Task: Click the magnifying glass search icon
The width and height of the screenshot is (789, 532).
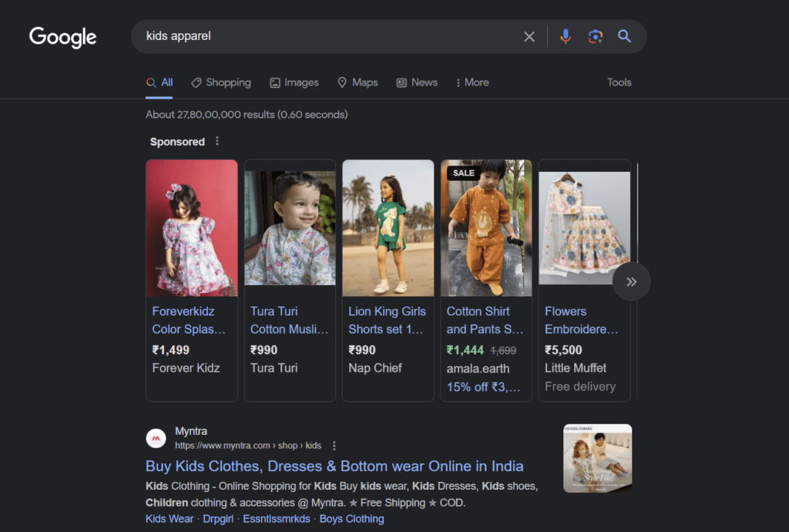Action: coord(624,36)
